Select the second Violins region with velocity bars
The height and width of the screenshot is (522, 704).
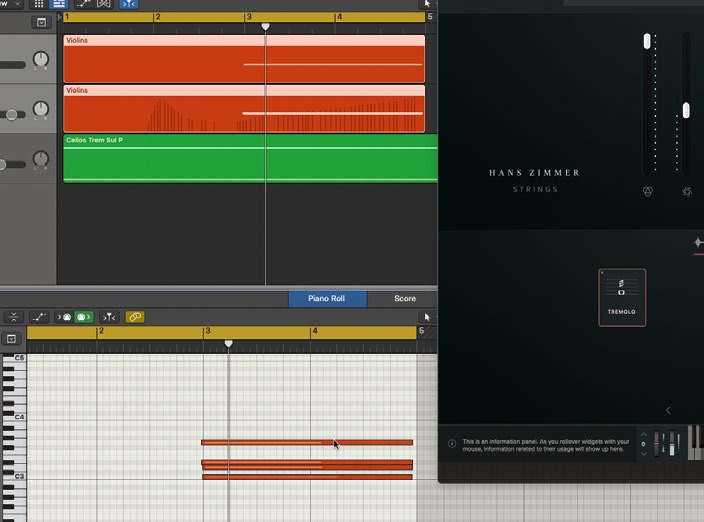coord(244,109)
